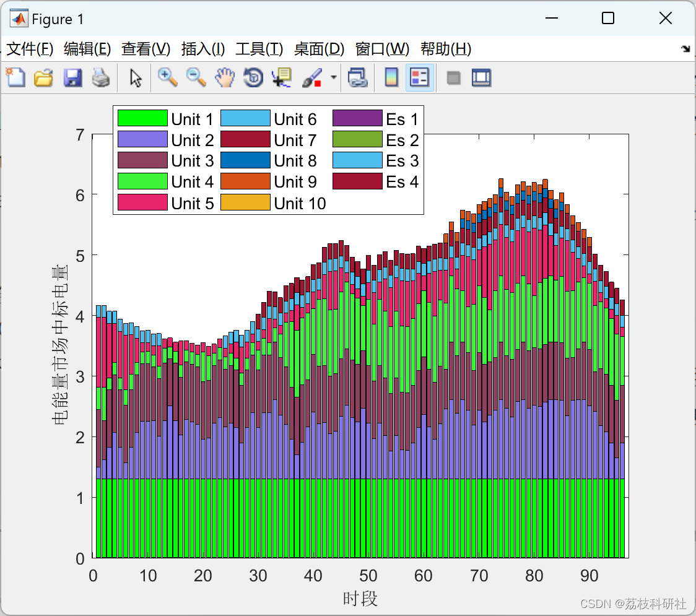This screenshot has height=616, width=696.
Task: Open the 插入(I) menu
Action: click(203, 49)
